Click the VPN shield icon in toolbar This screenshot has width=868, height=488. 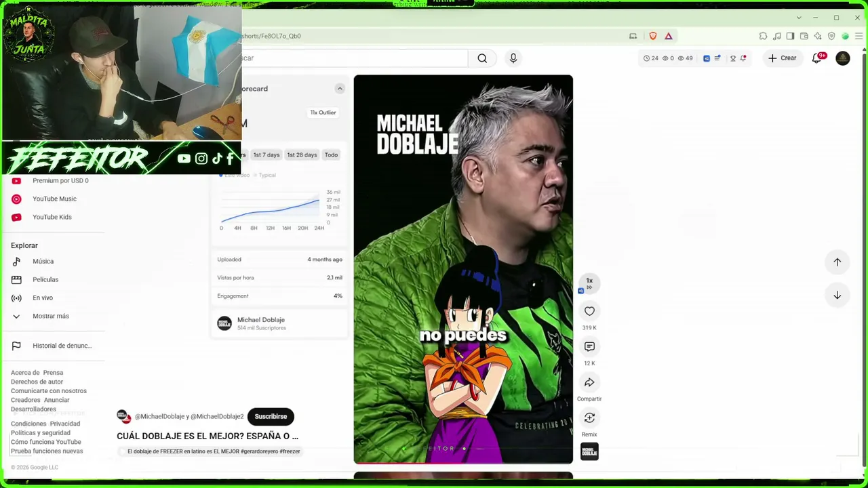pyautogui.click(x=831, y=36)
